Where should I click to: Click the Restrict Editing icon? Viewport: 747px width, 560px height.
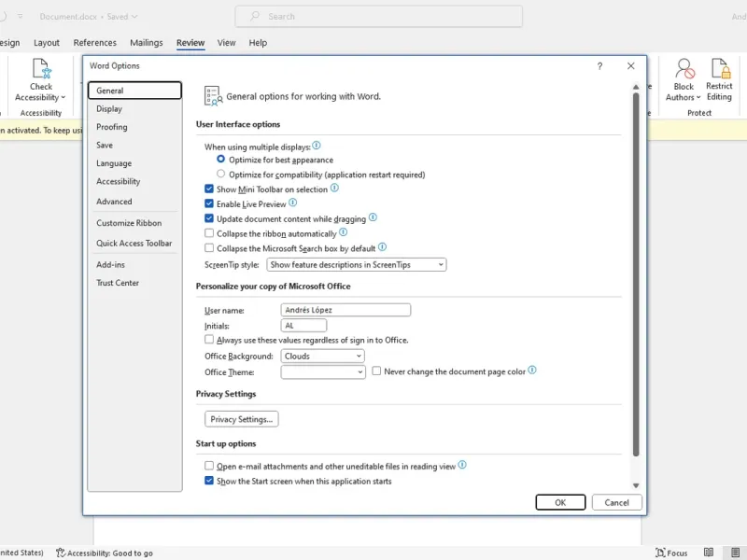[720, 68]
